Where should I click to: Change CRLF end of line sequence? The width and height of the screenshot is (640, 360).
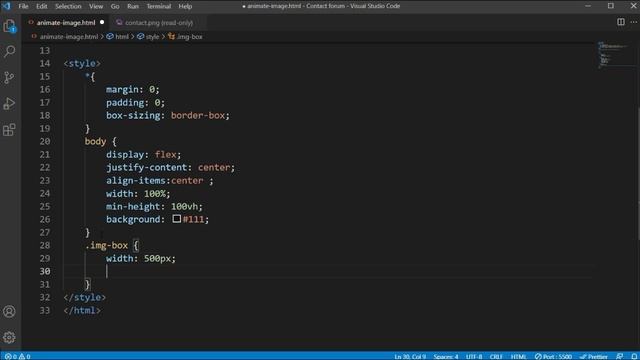click(x=496, y=356)
